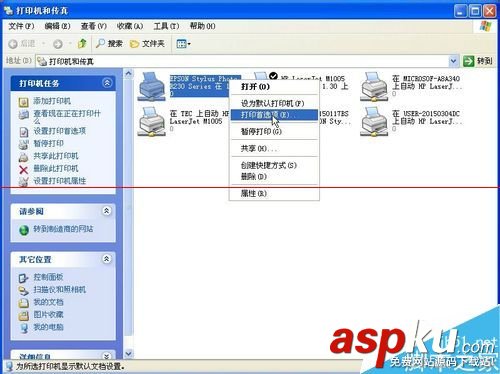Click the Go (转到) button
The height and width of the screenshot is (374, 500).
coord(477,61)
